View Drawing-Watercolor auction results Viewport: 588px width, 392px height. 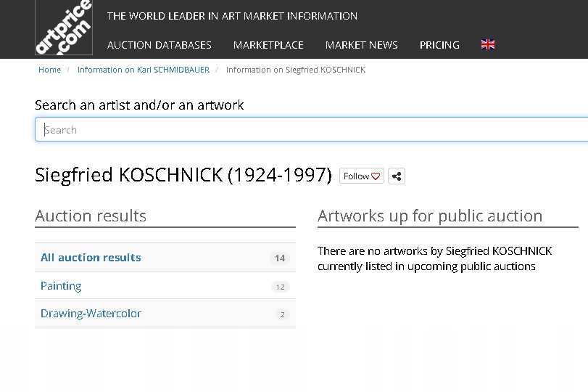[91, 314]
